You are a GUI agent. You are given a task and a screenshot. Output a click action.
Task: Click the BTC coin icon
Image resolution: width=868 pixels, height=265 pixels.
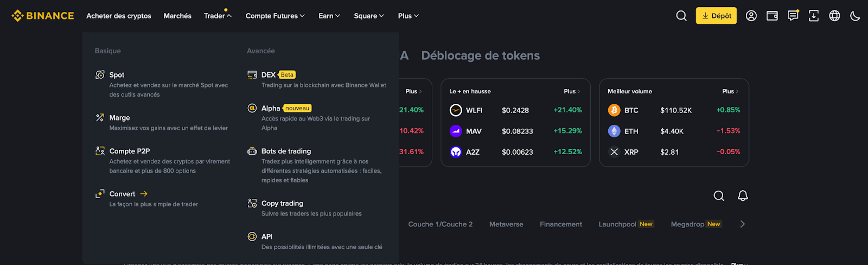click(x=614, y=110)
